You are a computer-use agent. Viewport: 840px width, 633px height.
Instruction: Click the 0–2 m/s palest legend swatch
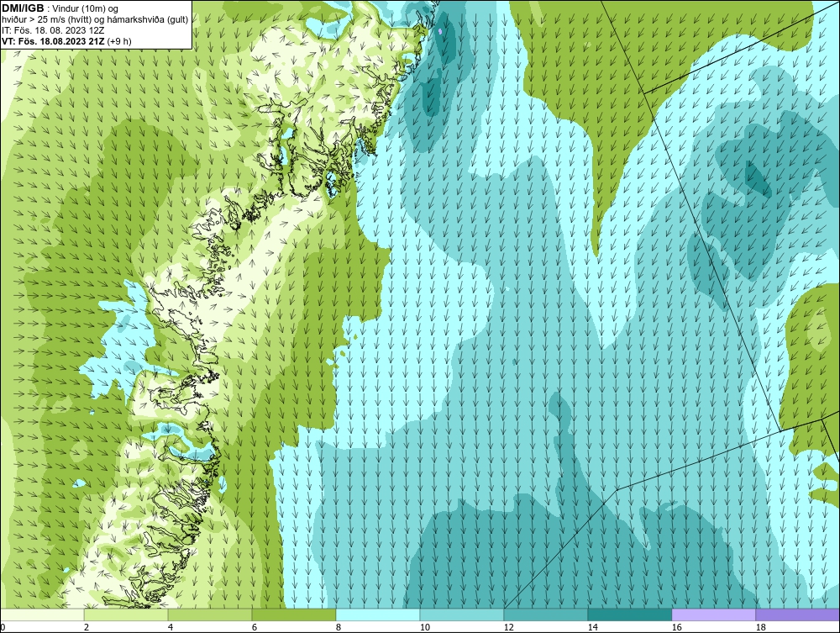tap(42, 615)
